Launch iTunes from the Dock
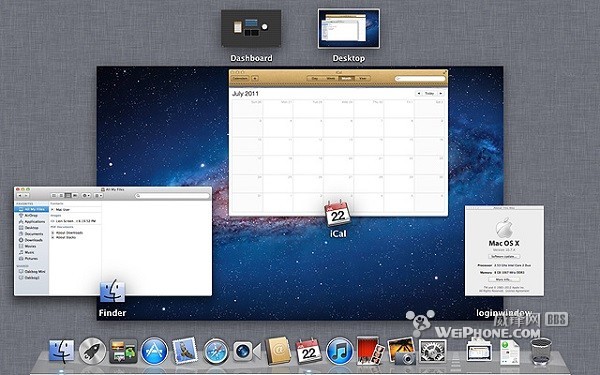Viewport: 600px width, 375px height. point(339,351)
